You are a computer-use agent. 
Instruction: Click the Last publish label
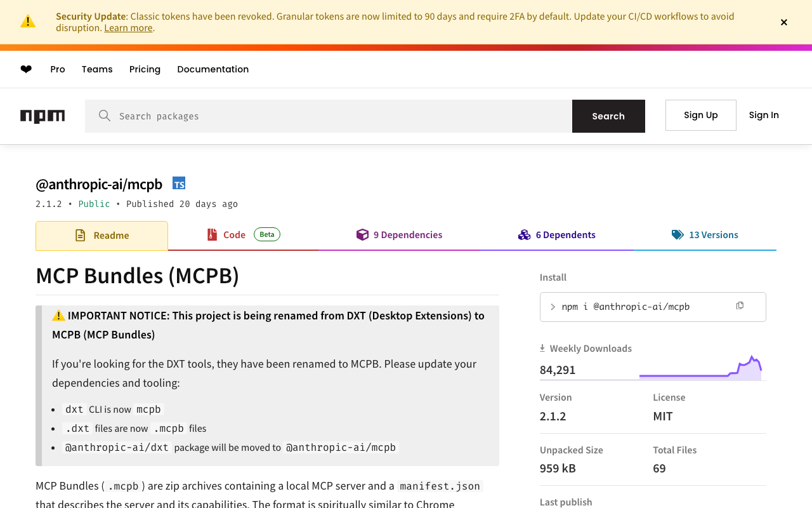(x=566, y=502)
